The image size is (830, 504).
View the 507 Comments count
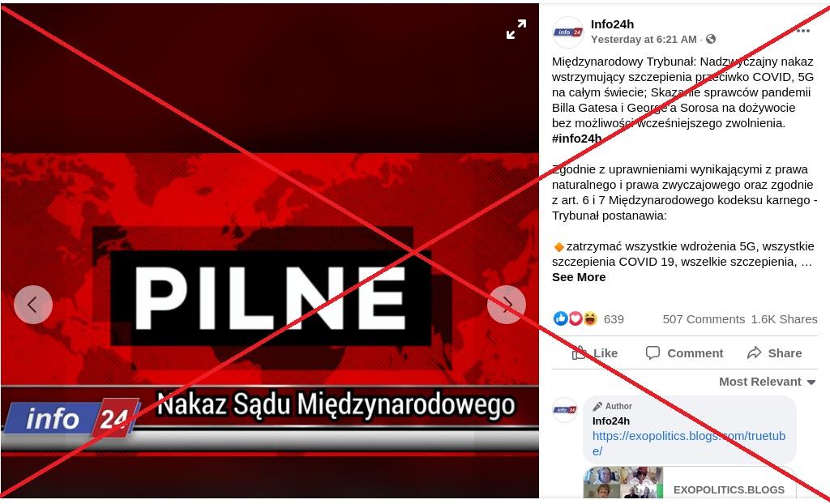point(704,319)
